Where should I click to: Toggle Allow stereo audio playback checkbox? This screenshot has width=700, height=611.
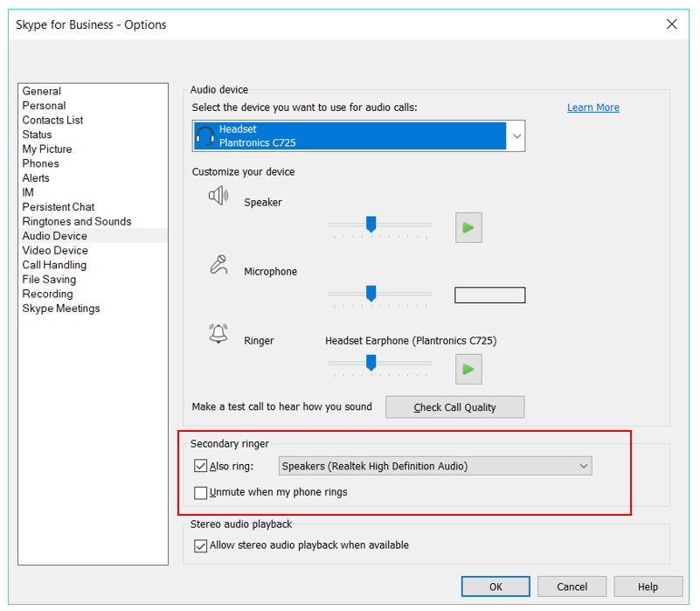coord(201,546)
